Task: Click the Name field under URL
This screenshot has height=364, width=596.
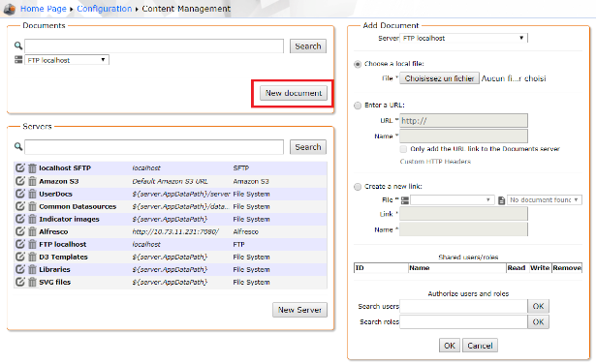Action: (464, 136)
